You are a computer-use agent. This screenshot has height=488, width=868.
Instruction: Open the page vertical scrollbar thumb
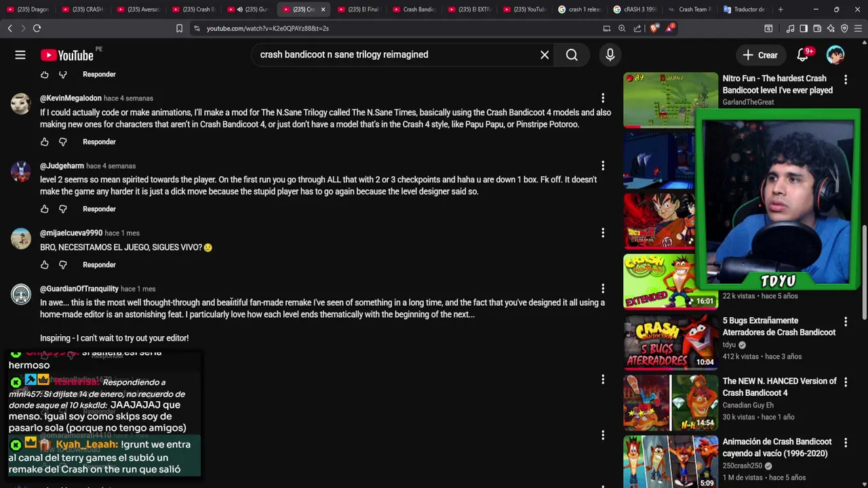click(864, 271)
